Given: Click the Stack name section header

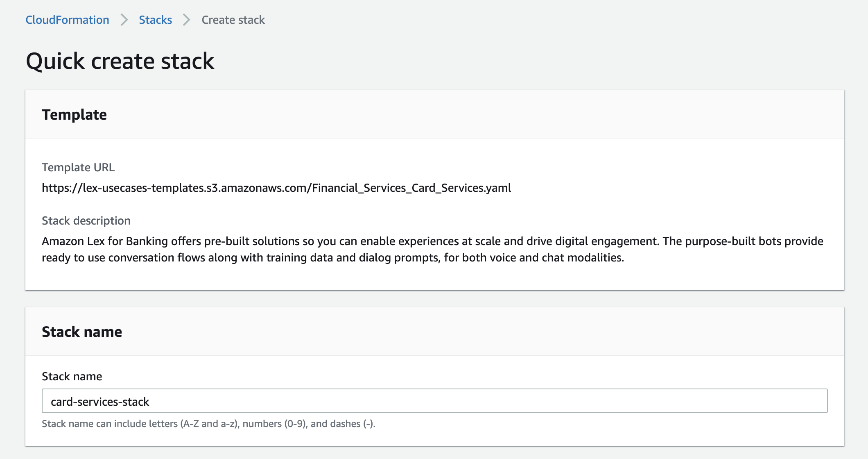Looking at the screenshot, I should click(x=82, y=332).
